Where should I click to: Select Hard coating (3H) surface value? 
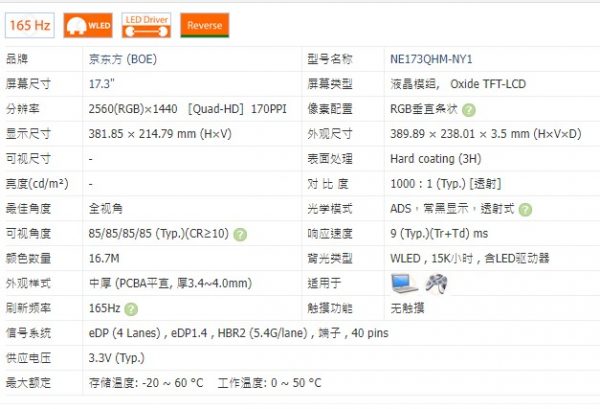click(x=436, y=159)
